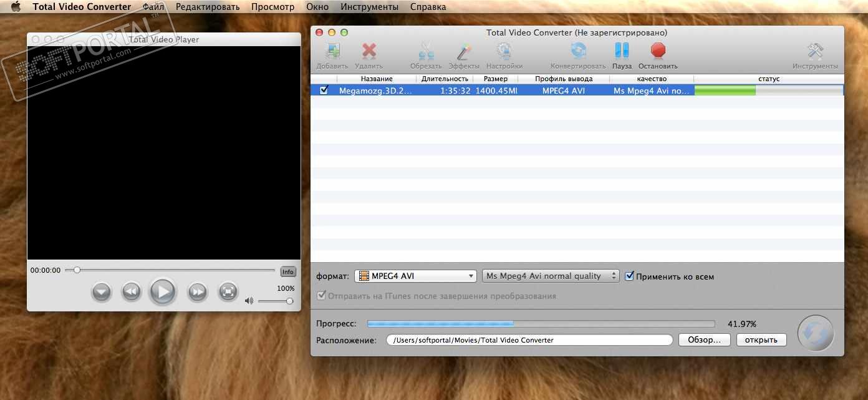Uncheck the Megamozg.3D file row checkbox
The height and width of the screenshot is (400, 868).
[x=324, y=90]
